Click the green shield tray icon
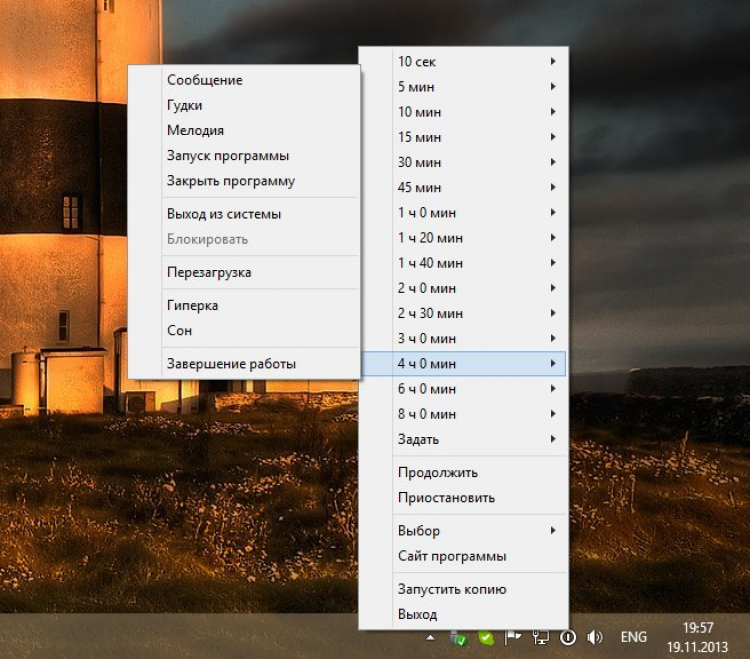 [x=485, y=637]
